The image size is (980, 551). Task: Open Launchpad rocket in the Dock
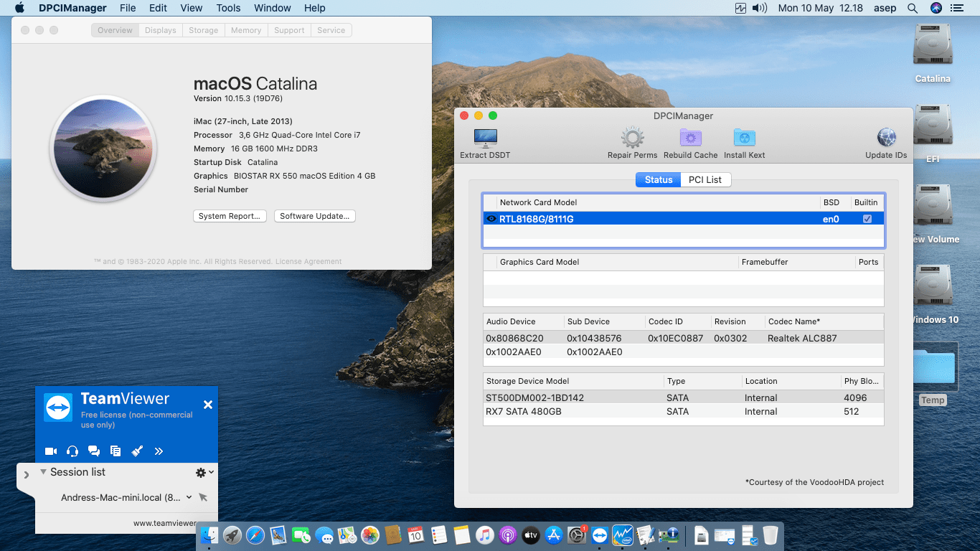232,534
